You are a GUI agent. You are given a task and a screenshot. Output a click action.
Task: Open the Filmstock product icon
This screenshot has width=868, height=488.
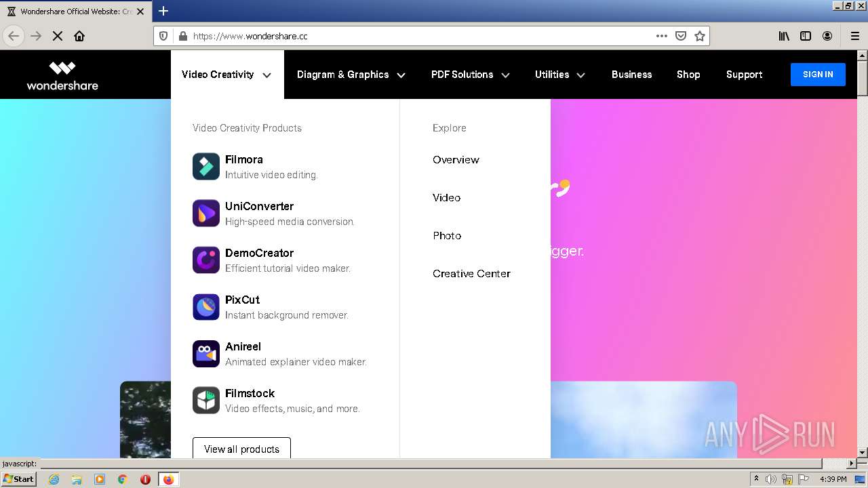pos(206,401)
